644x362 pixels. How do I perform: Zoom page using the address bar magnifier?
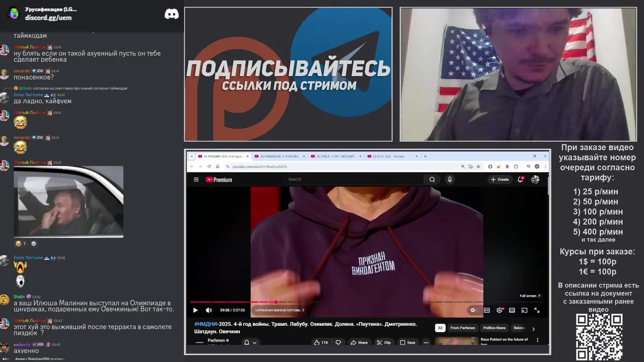pyautogui.click(x=463, y=166)
